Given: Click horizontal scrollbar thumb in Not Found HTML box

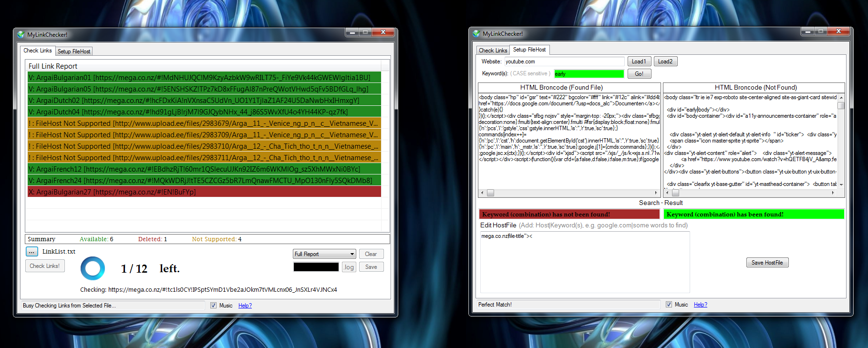Looking at the screenshot, I should click(675, 193).
